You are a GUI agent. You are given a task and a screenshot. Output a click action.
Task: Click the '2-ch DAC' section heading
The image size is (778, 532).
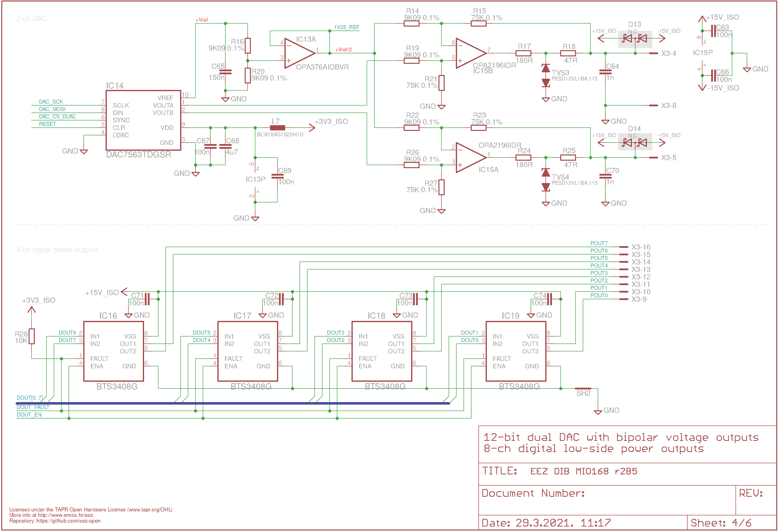point(32,19)
